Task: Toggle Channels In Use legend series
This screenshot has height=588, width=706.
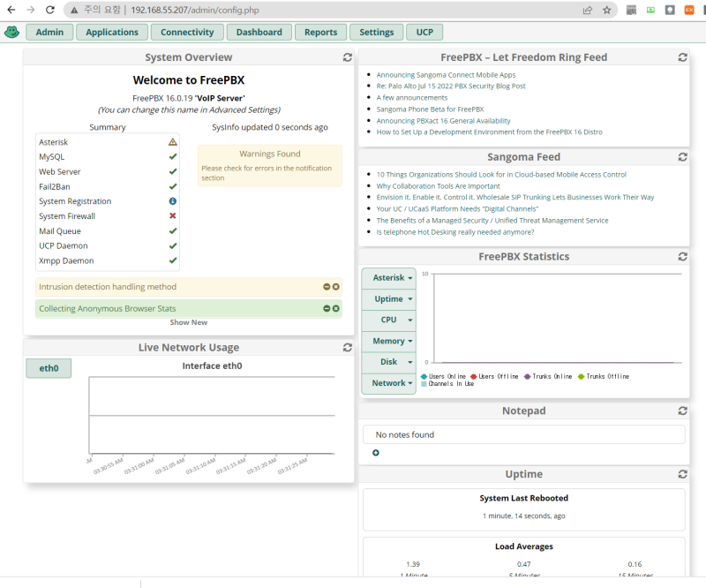Action: point(447,383)
